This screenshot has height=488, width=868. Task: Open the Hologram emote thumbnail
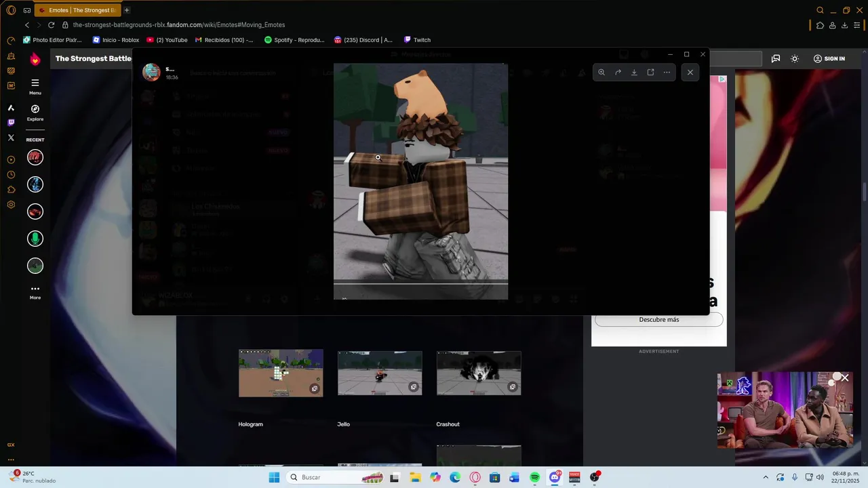click(281, 372)
